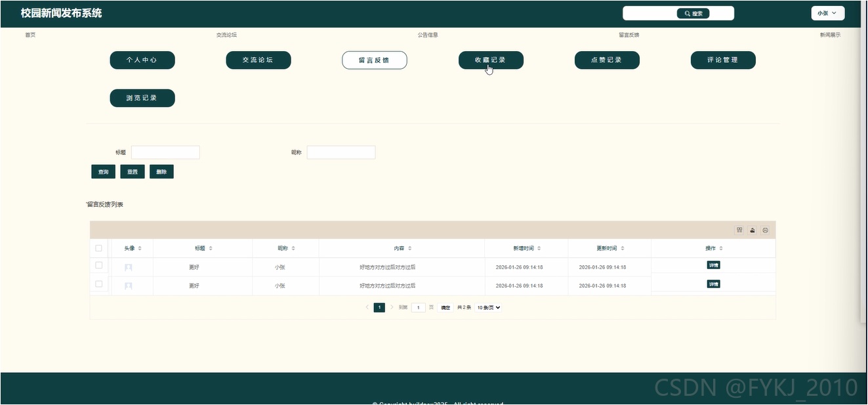The width and height of the screenshot is (868, 405).
Task: Open 留言反馈 in the top navigation bar
Action: pos(629,35)
